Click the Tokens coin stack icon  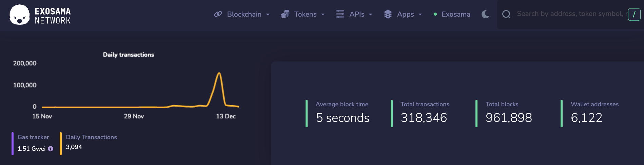(285, 14)
